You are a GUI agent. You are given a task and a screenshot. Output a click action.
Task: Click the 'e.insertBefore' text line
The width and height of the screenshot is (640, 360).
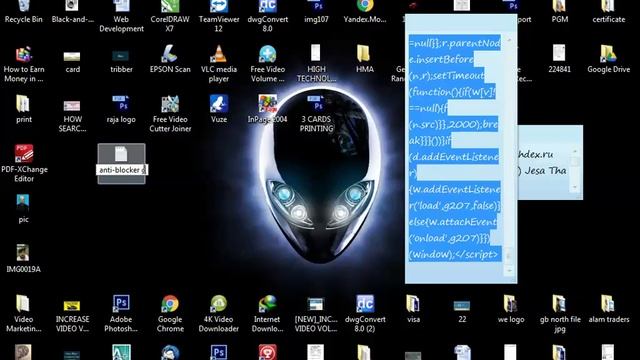441,60
